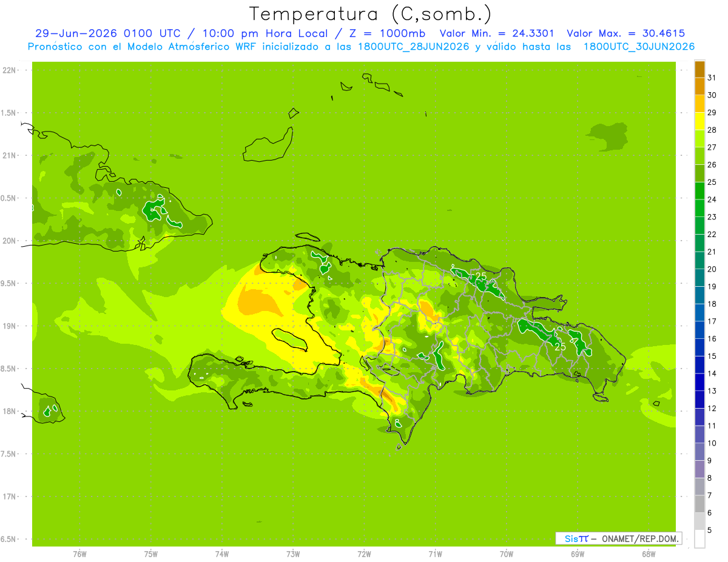The width and height of the screenshot is (728, 562).
Task: Select the "Valor Min. = 24.3301" readout
Action: coord(496,34)
